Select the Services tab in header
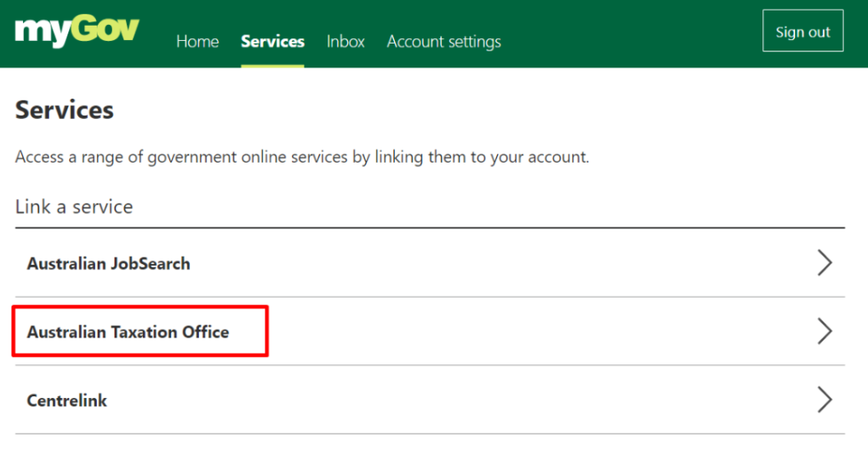868x454 pixels. [x=272, y=42]
